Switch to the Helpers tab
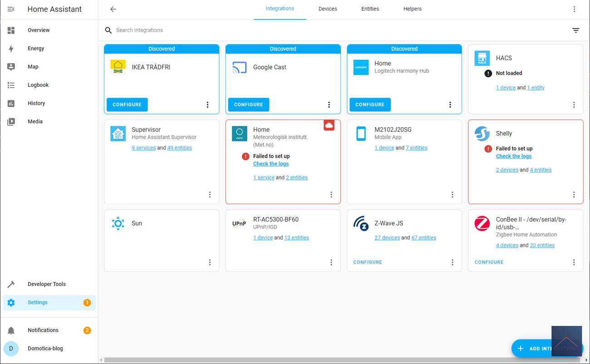The height and width of the screenshot is (364, 590). [x=412, y=9]
